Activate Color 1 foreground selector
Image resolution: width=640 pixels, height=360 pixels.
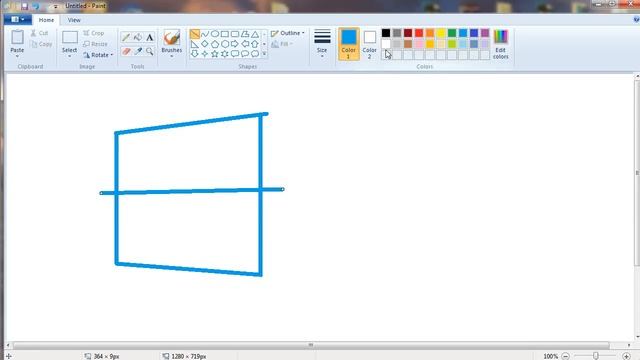click(x=349, y=44)
